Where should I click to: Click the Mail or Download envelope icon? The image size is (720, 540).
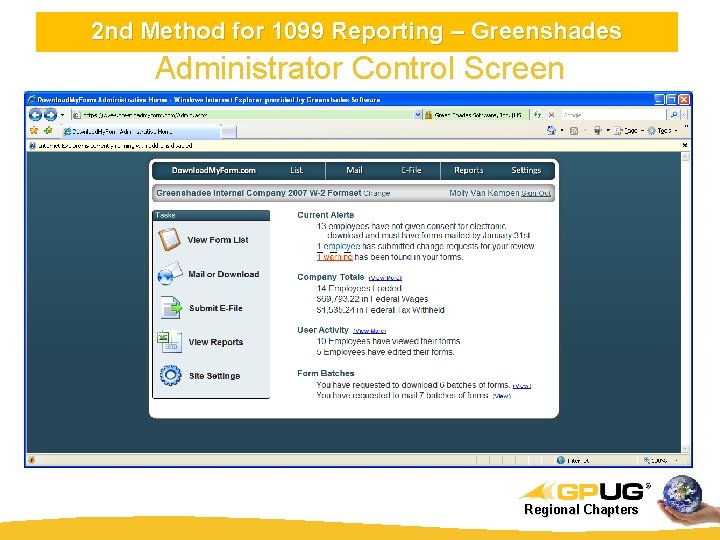169,274
